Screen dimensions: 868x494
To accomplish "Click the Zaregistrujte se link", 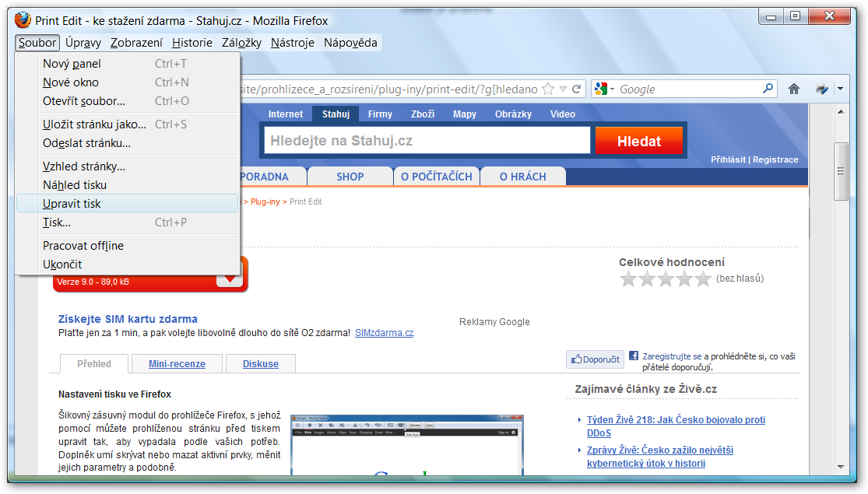I will click(672, 357).
